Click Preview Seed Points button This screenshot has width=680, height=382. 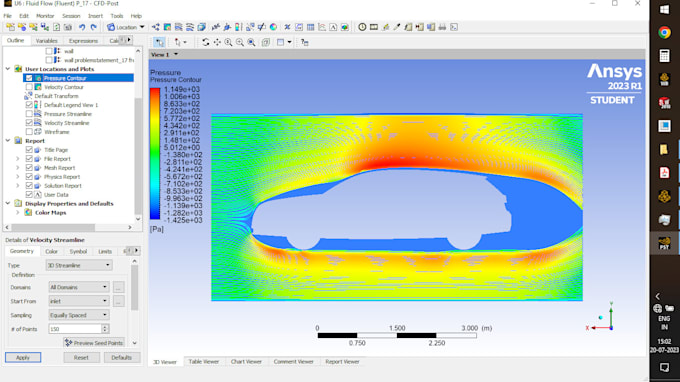click(x=94, y=343)
